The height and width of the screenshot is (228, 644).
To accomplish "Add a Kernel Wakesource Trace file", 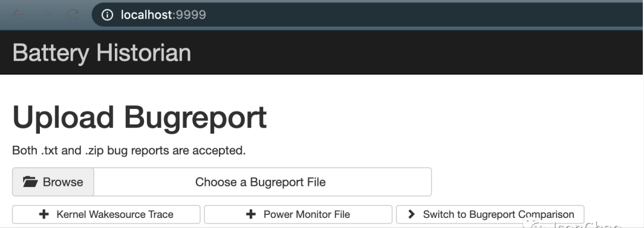I will tap(107, 214).
